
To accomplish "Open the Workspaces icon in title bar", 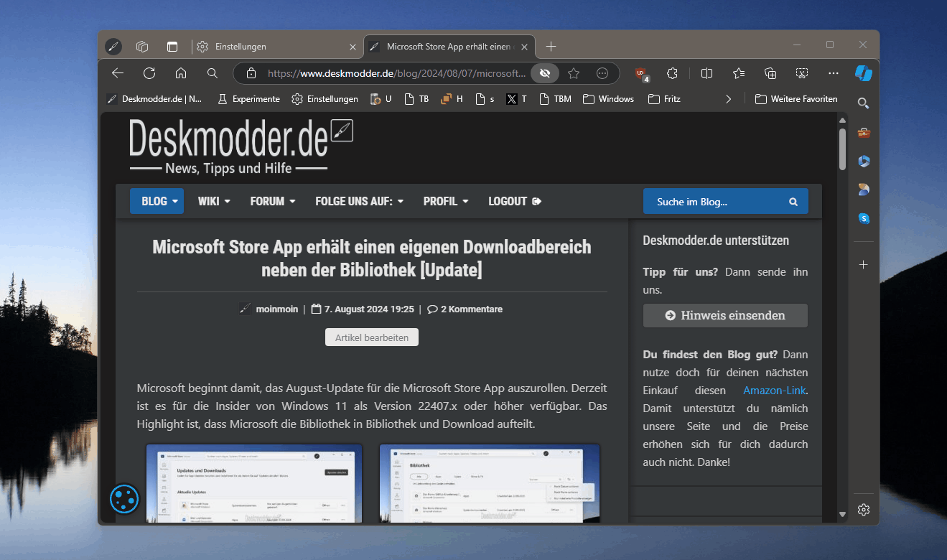I will (x=142, y=47).
